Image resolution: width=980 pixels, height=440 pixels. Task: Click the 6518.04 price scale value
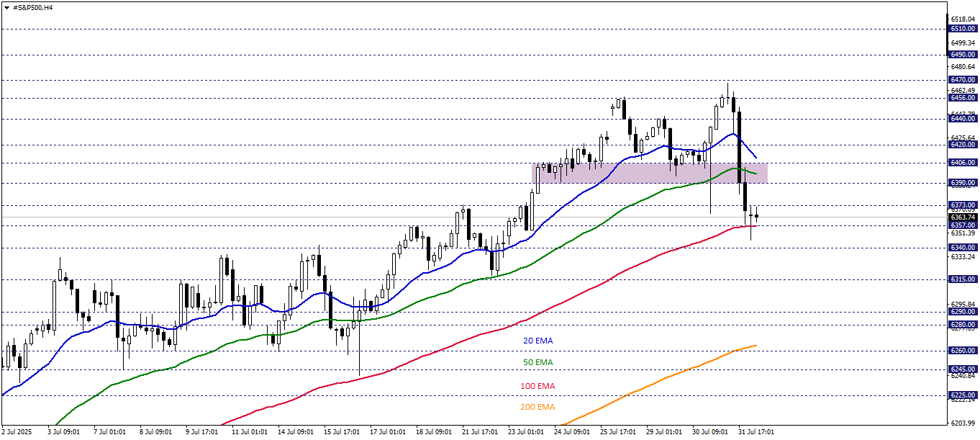coord(963,19)
